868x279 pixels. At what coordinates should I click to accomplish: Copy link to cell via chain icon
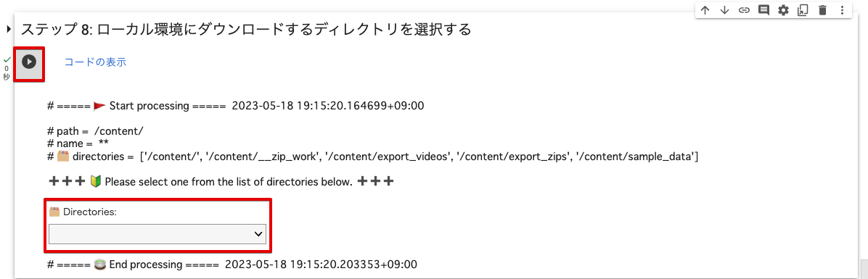pos(744,10)
